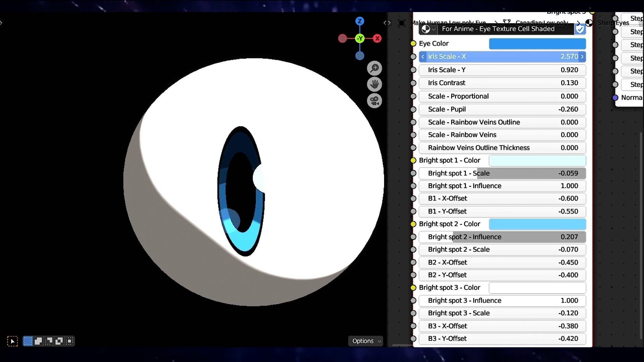
Task: Click the B1 - X-Offset field
Action: point(502,199)
